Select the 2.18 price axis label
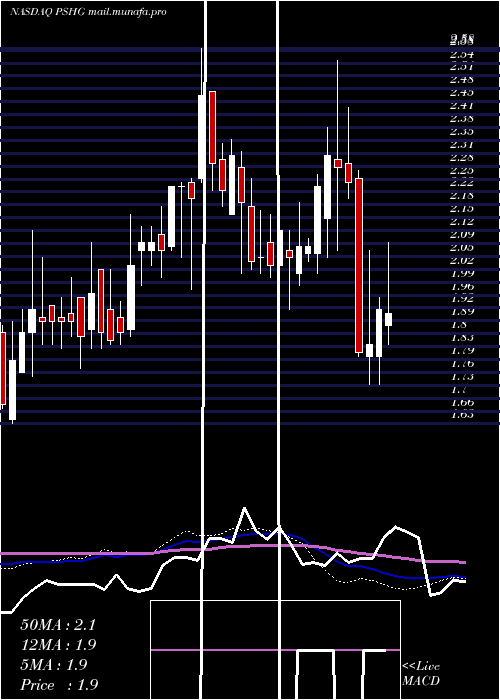Image resolution: width=500 pixels, height=700 pixels. [462, 195]
